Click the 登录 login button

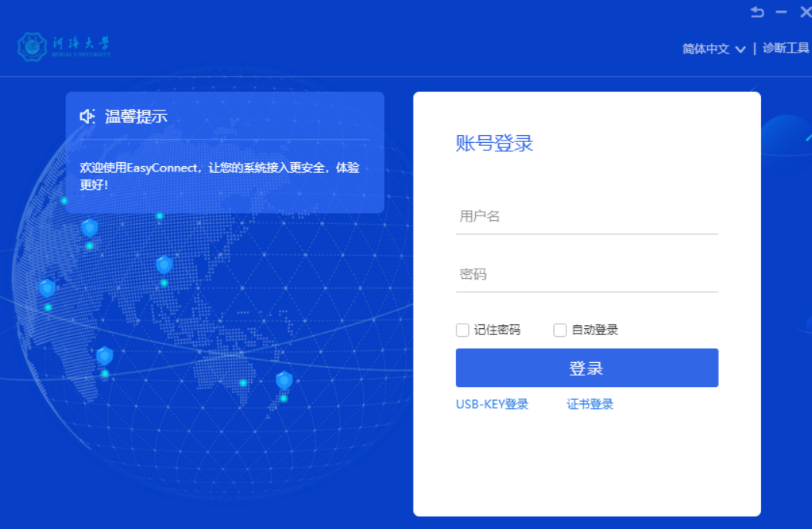click(x=586, y=368)
